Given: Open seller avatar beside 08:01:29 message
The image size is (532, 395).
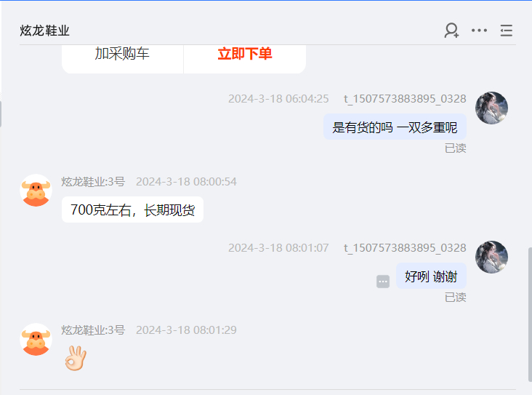Looking at the screenshot, I should click(36, 339).
